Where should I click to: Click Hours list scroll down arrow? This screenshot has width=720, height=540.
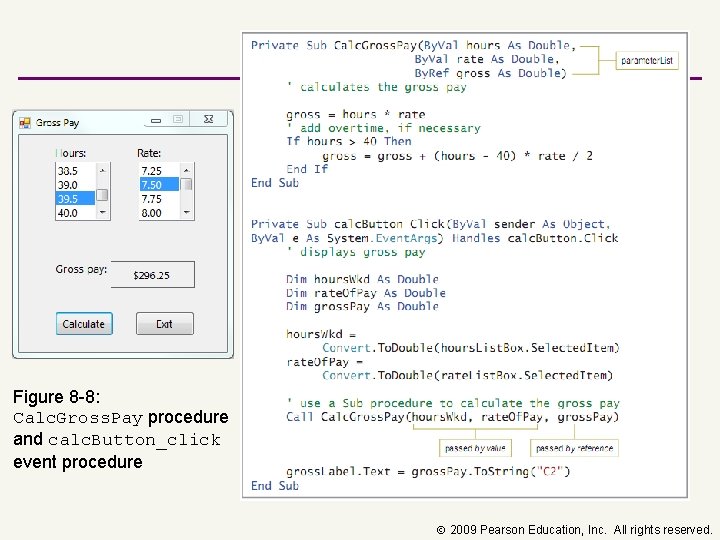[x=103, y=212]
